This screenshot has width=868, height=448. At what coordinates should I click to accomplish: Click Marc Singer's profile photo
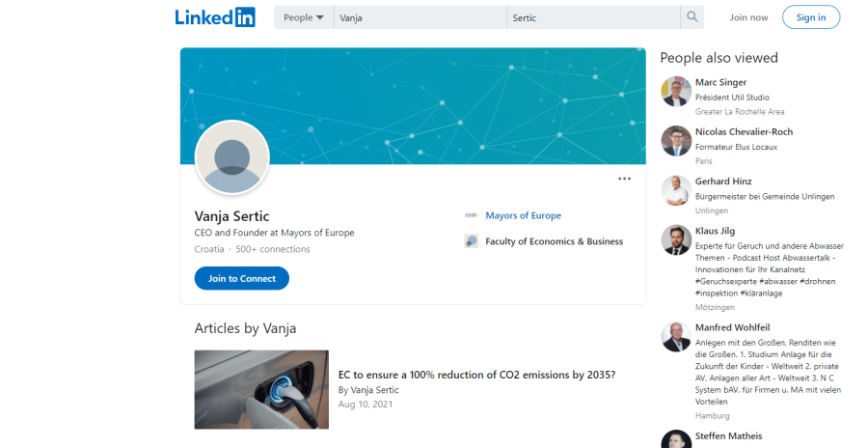676,92
